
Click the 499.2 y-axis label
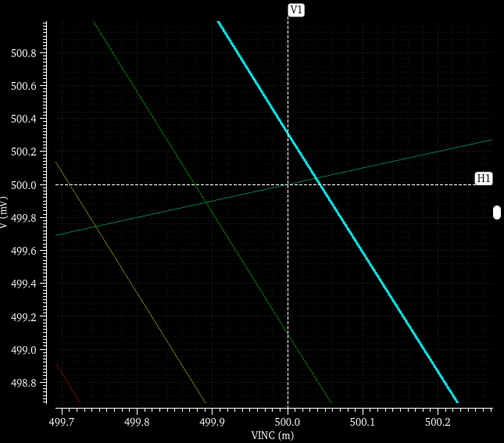pyautogui.click(x=23, y=316)
